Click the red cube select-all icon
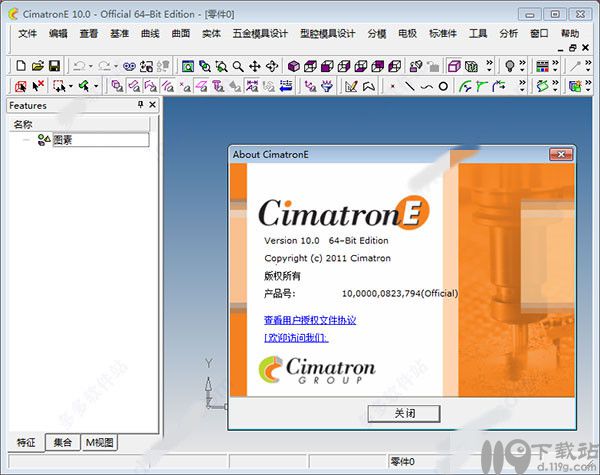The height and width of the screenshot is (475, 600). click(21, 87)
